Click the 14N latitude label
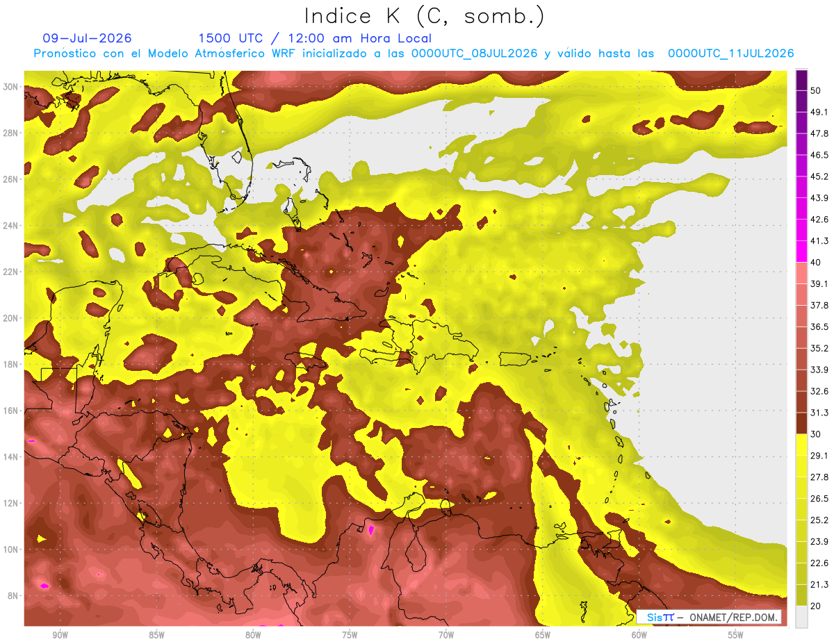 pos(11,457)
